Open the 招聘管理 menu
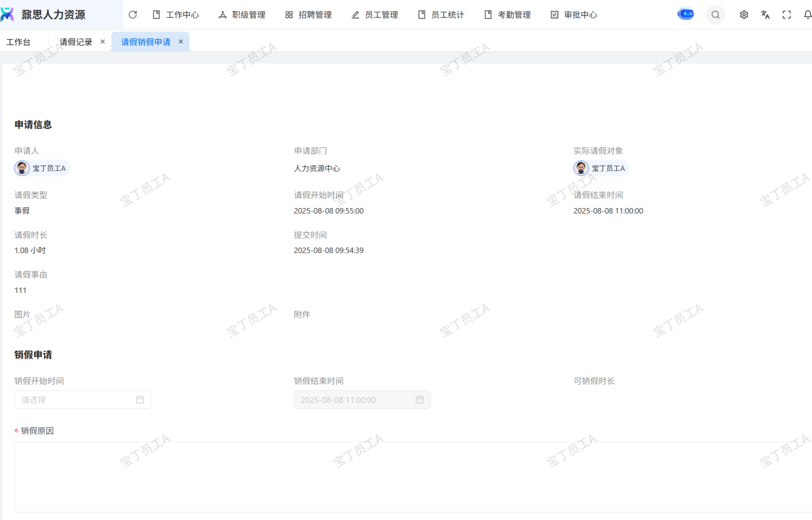The height and width of the screenshot is (520, 812). coord(309,15)
